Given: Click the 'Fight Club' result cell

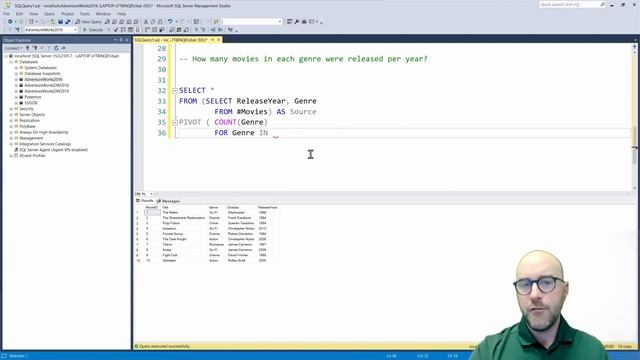Looking at the screenshot, I should click(184, 255).
